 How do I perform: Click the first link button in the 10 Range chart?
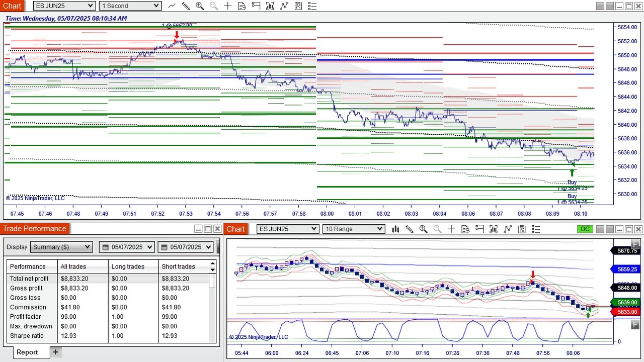pos(600,229)
